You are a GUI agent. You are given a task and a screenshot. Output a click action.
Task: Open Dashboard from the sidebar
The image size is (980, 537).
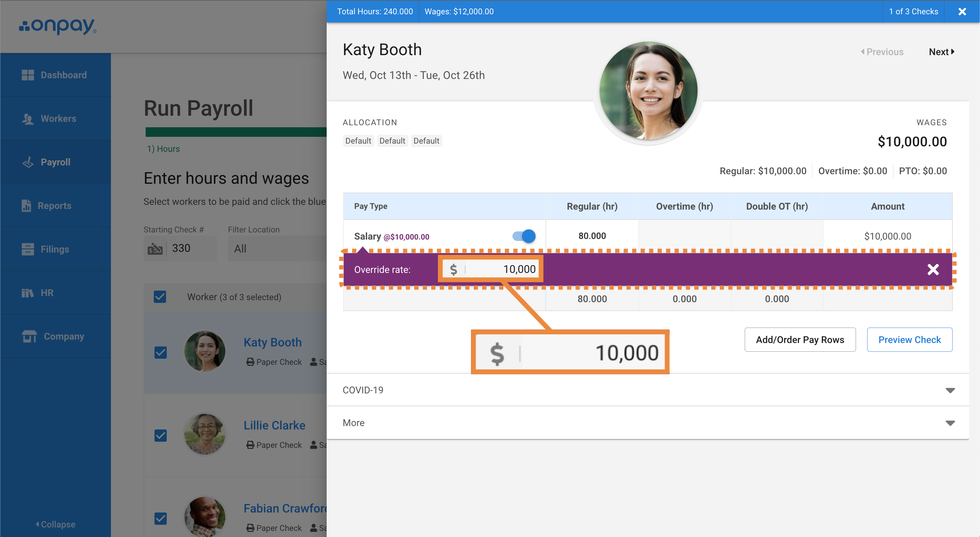point(55,75)
